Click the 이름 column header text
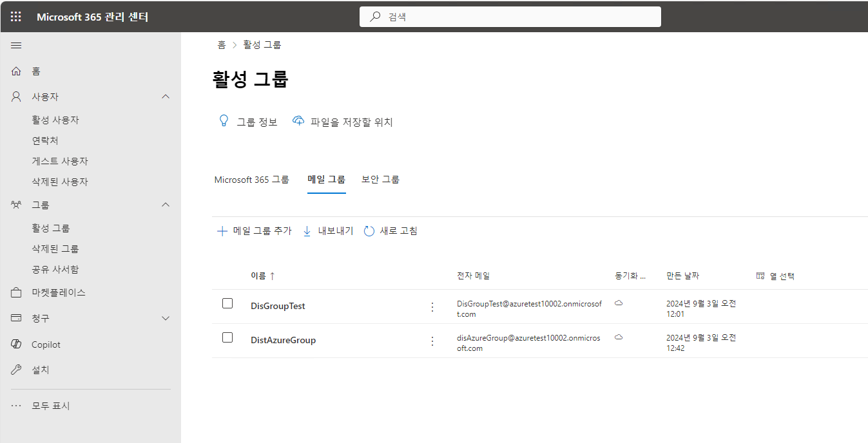 (258, 276)
